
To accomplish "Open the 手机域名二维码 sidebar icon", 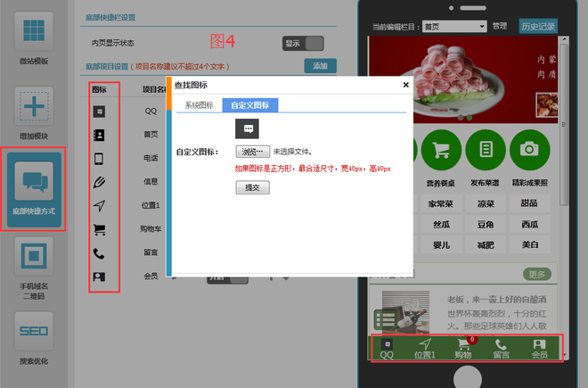I will click(x=34, y=256).
